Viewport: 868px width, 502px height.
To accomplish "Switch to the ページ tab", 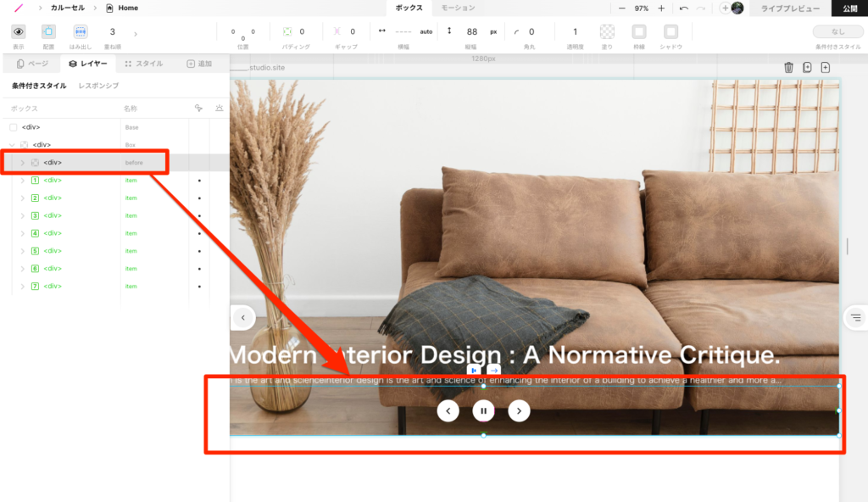I will point(32,64).
